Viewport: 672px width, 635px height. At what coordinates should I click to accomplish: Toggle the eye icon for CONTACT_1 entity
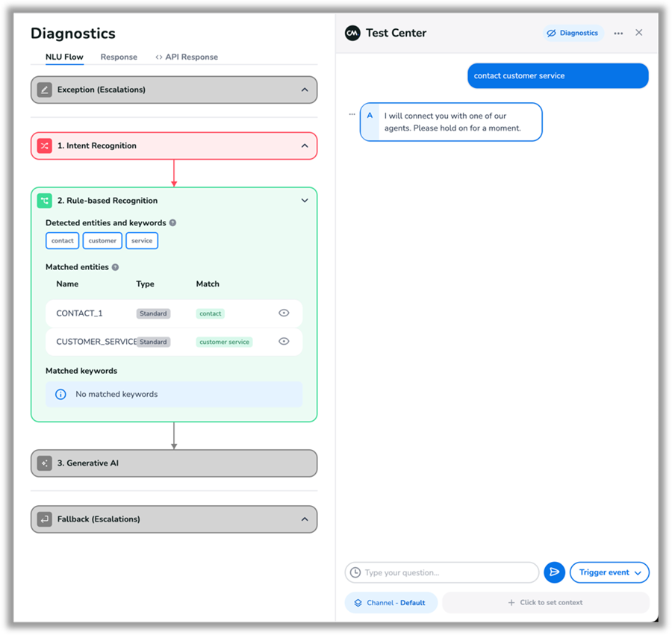point(284,313)
